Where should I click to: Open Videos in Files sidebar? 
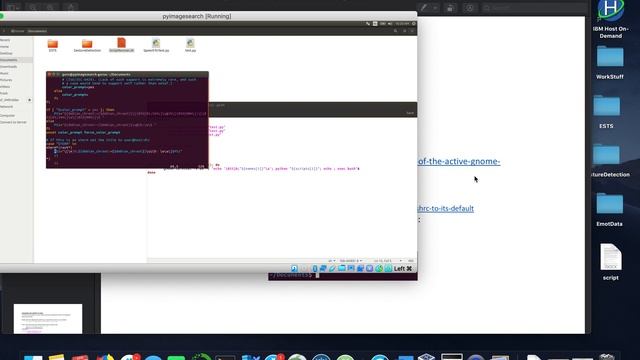[x=5, y=87]
